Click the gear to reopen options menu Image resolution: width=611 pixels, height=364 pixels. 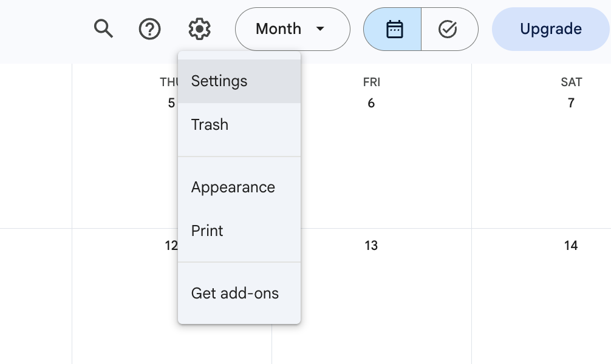pyautogui.click(x=199, y=29)
